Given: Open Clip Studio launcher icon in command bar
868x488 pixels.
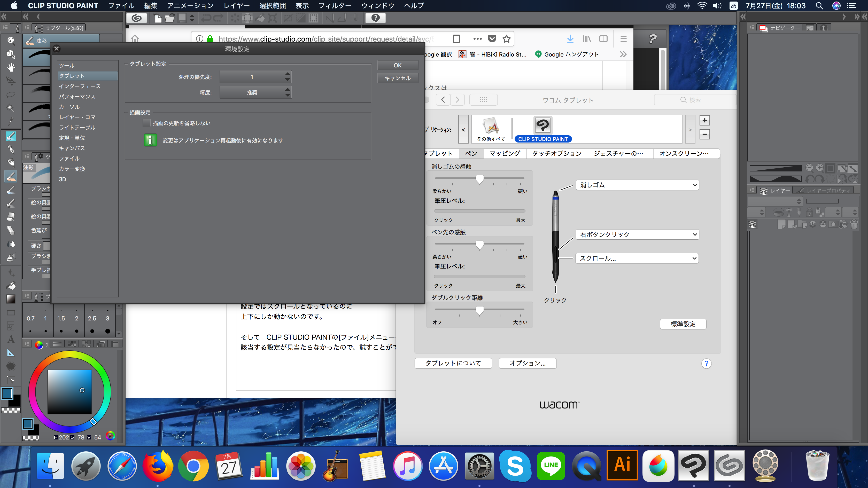Looking at the screenshot, I should pos(136,18).
